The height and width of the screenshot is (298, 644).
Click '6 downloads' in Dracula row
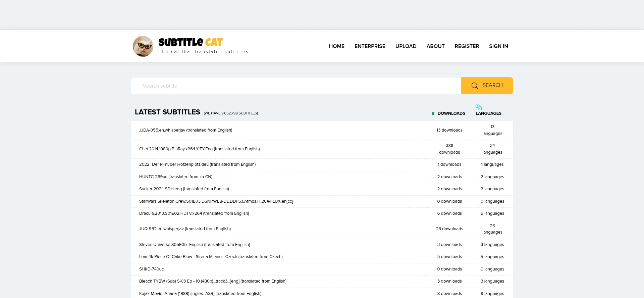coord(449,213)
